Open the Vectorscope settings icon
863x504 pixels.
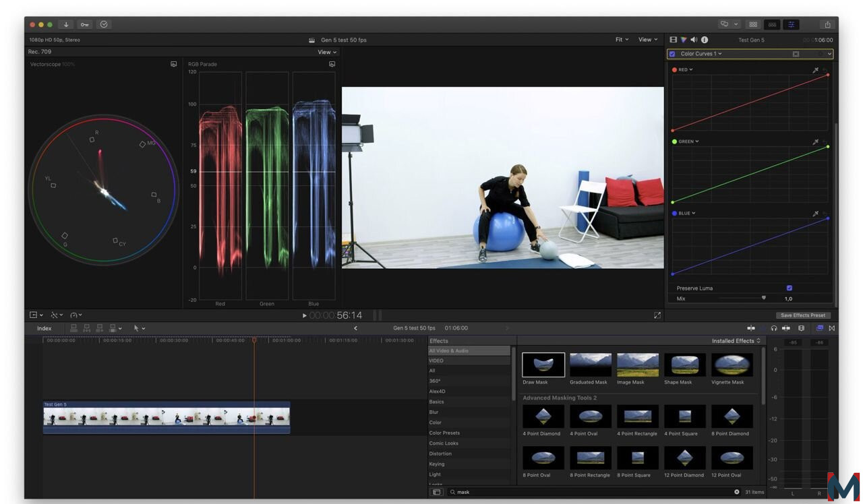click(x=173, y=64)
